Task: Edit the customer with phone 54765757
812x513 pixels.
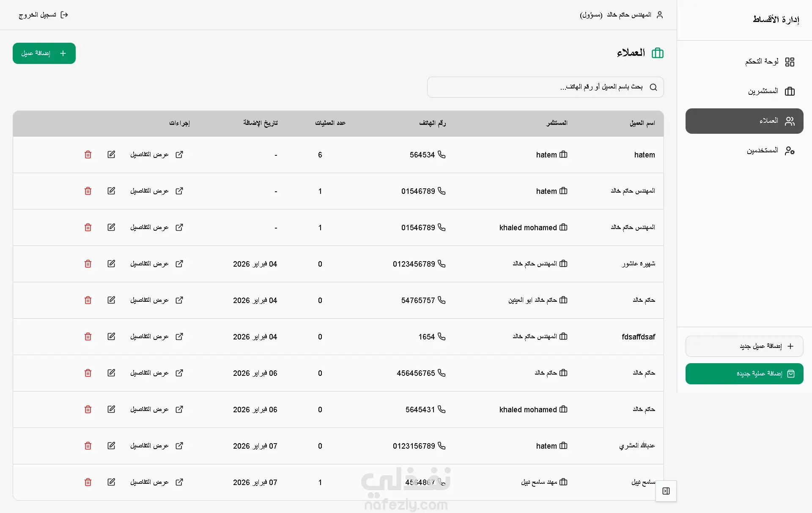Action: click(111, 300)
